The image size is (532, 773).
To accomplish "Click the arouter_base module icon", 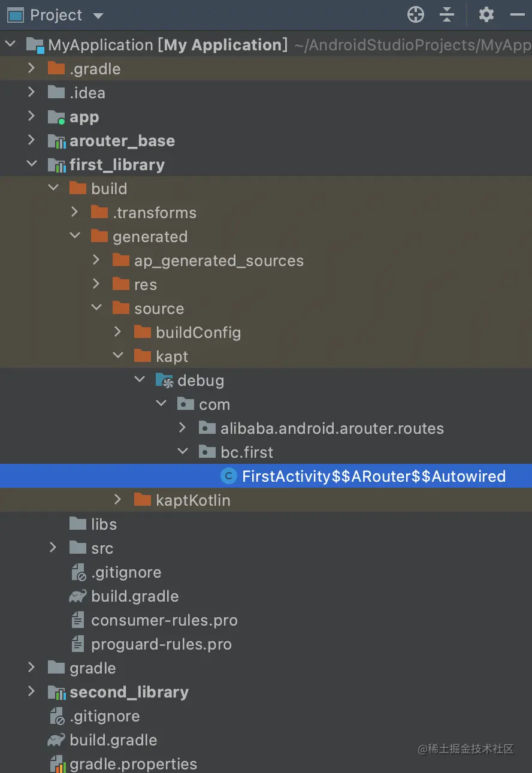I will pyautogui.click(x=56, y=141).
